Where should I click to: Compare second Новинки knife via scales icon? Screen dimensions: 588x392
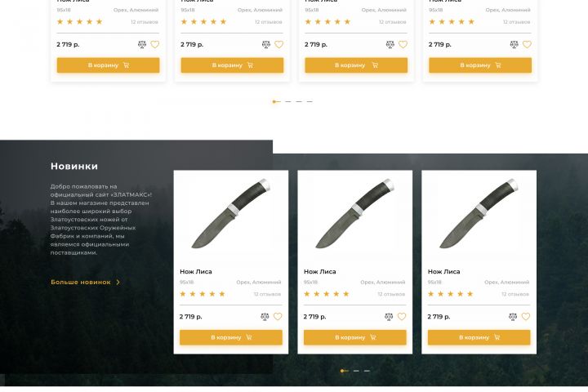pos(389,317)
